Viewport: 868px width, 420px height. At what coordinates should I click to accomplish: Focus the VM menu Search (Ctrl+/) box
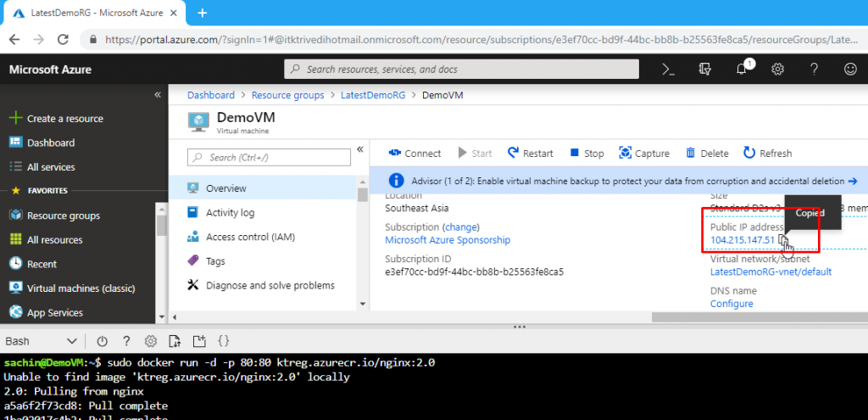pos(269,157)
